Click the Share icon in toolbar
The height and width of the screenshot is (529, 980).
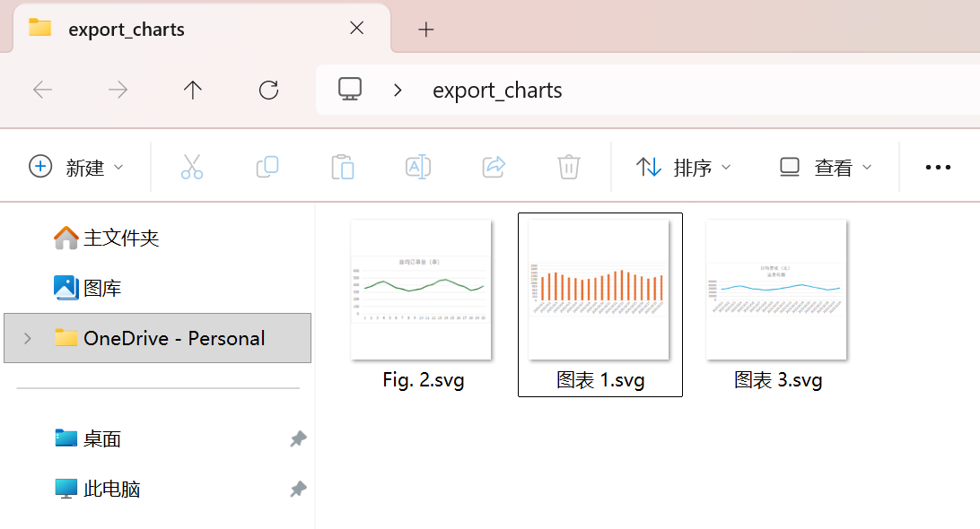point(494,167)
